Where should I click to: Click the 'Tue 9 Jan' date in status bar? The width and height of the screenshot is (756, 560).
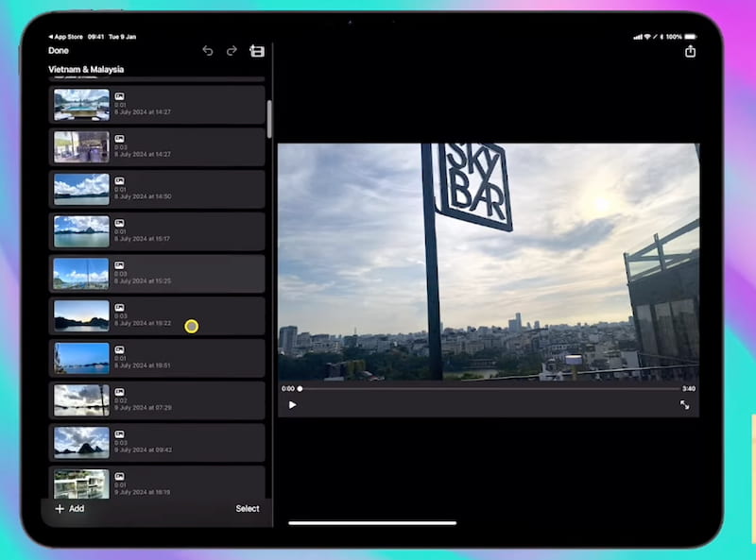tap(123, 37)
